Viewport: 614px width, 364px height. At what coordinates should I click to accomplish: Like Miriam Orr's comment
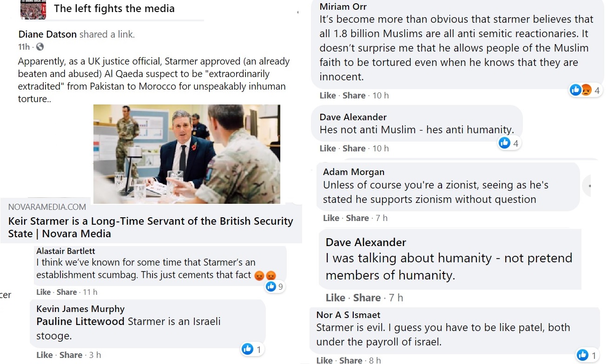(327, 95)
